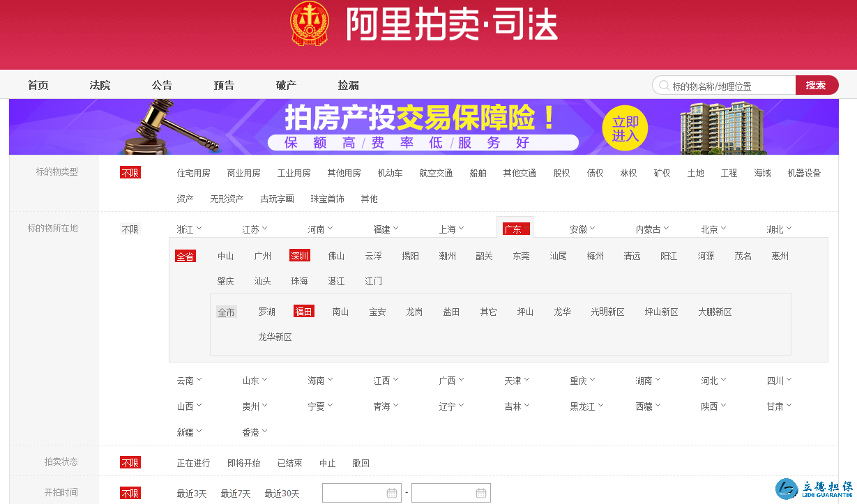Click the yellow 立即进入 banner button
This screenshot has width=857, height=504.
(625, 128)
